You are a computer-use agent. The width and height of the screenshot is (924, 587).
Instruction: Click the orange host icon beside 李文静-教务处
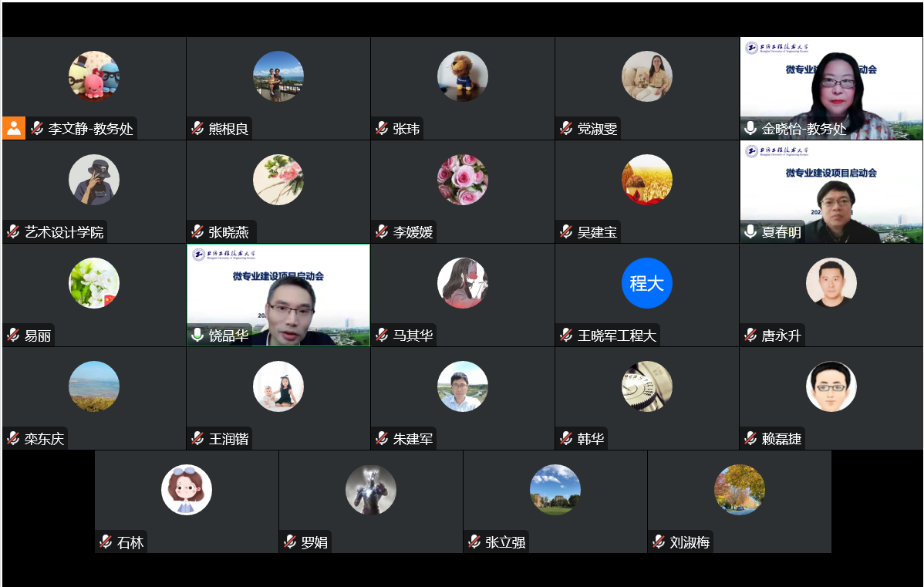pyautogui.click(x=14, y=129)
